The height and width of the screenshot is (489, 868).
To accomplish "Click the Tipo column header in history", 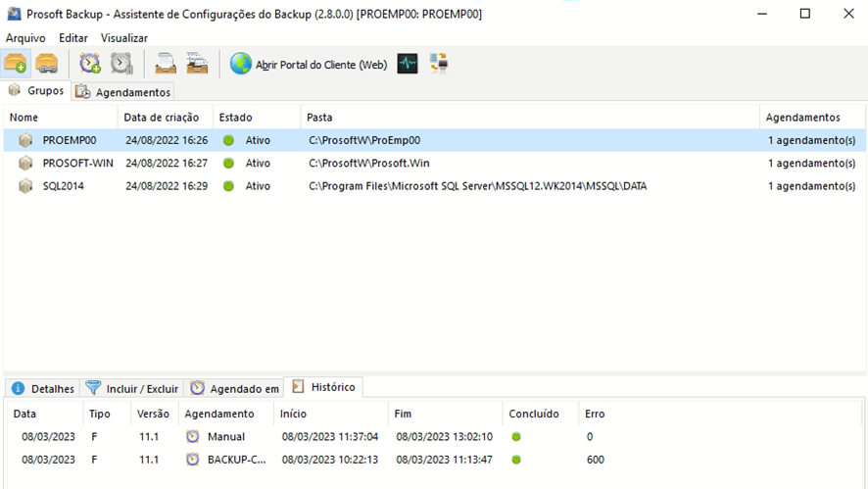I will point(107,414).
